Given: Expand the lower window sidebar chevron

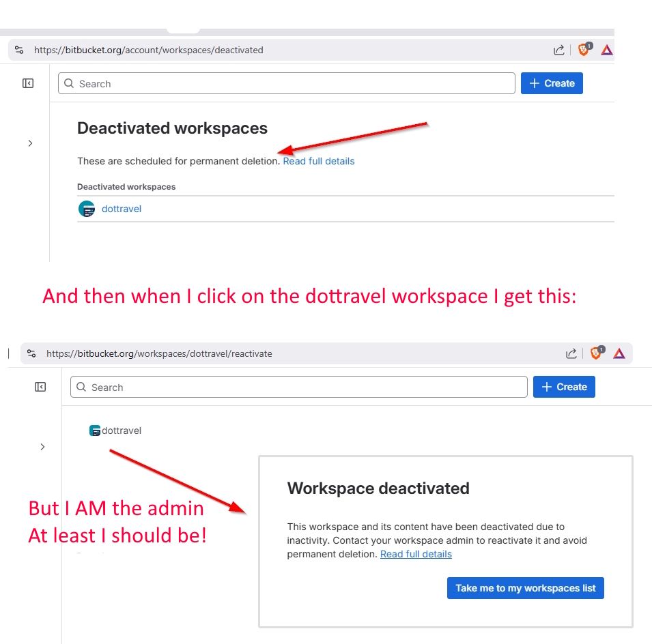Looking at the screenshot, I should pos(42,447).
